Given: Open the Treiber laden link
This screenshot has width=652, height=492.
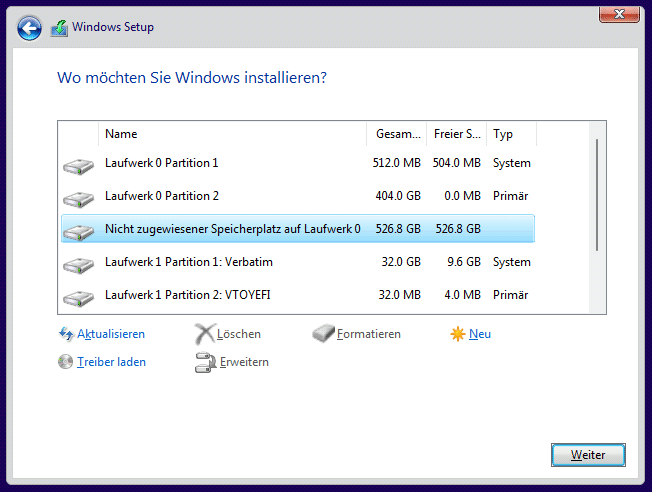Looking at the screenshot, I should [x=111, y=362].
